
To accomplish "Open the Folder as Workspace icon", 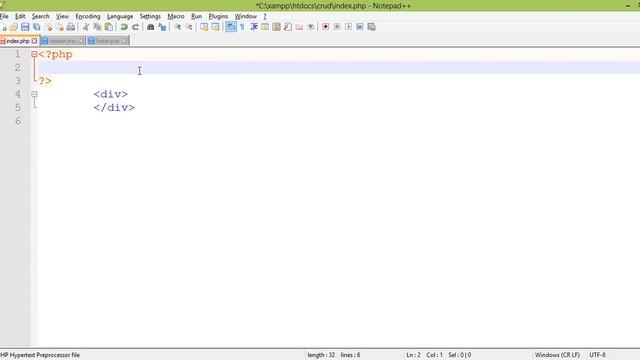I will click(299, 27).
